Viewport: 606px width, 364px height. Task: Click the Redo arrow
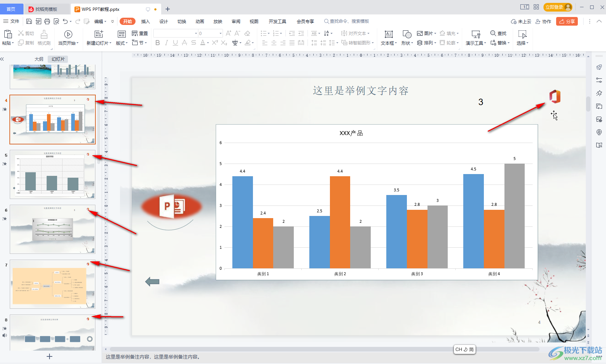click(x=78, y=21)
